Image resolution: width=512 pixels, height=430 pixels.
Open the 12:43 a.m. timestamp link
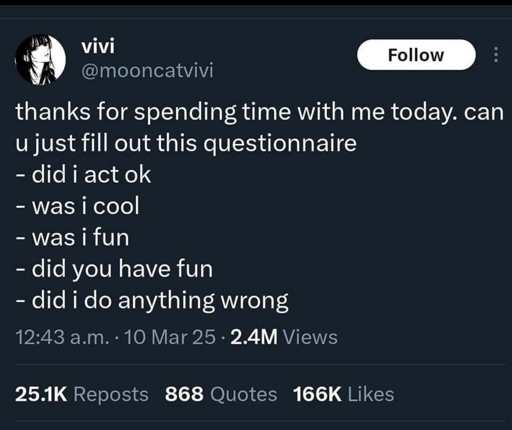(62, 337)
